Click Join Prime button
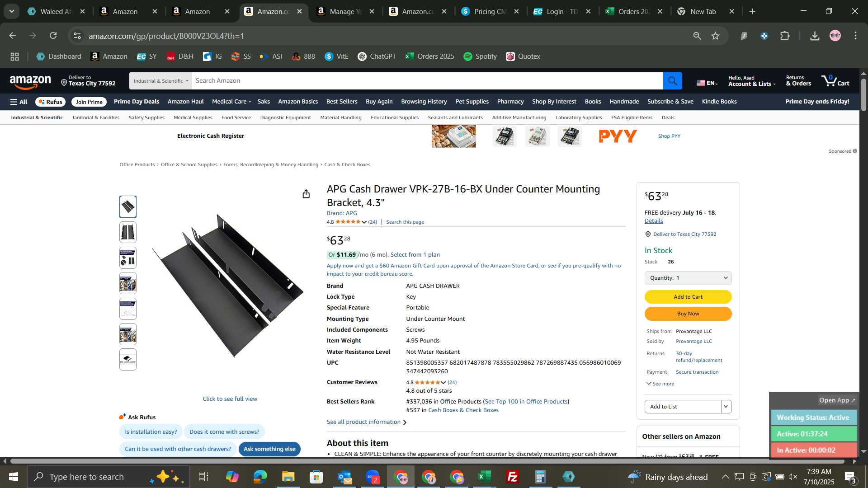 click(89, 102)
